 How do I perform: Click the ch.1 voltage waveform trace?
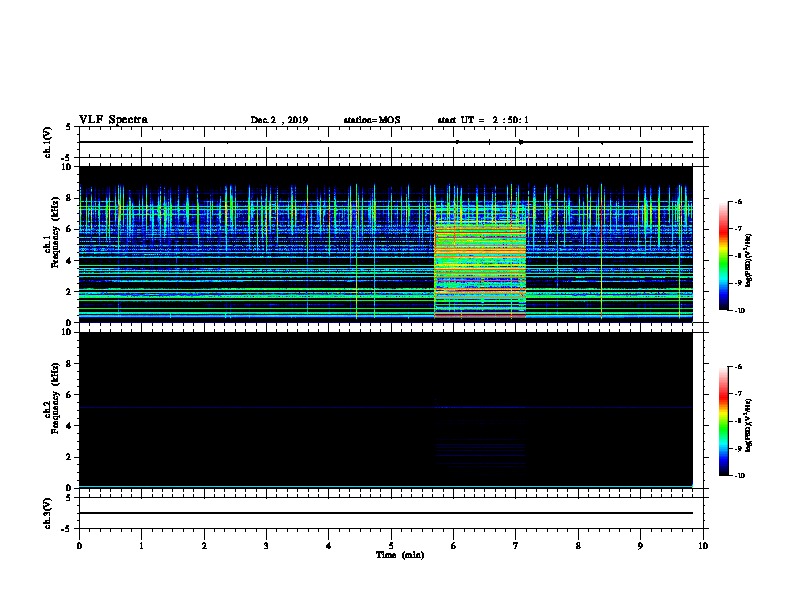[x=385, y=142]
